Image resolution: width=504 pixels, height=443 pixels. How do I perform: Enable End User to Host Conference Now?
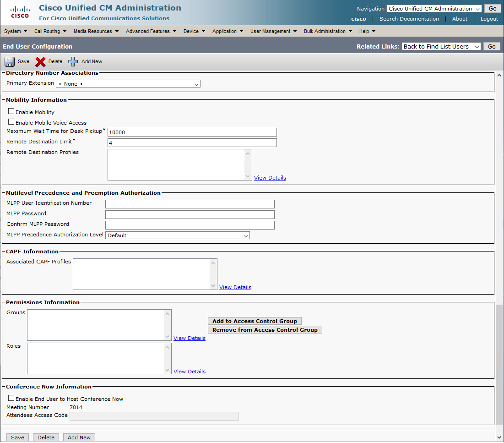point(11,398)
